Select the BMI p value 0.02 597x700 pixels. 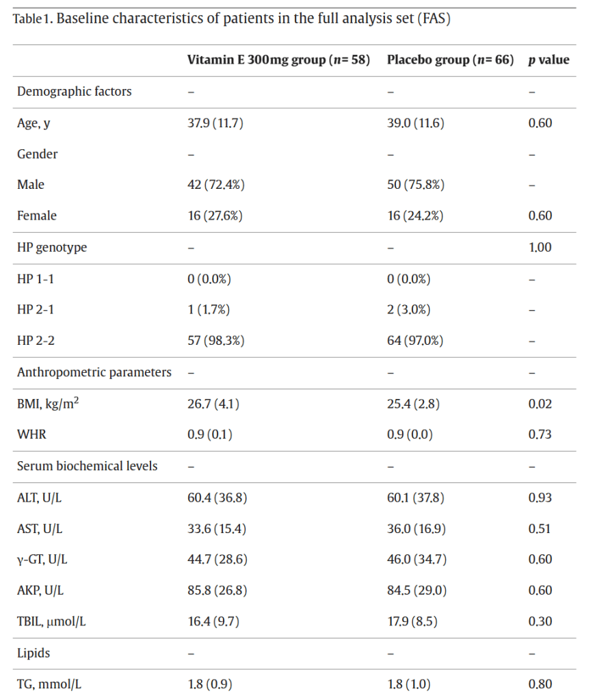click(x=540, y=404)
